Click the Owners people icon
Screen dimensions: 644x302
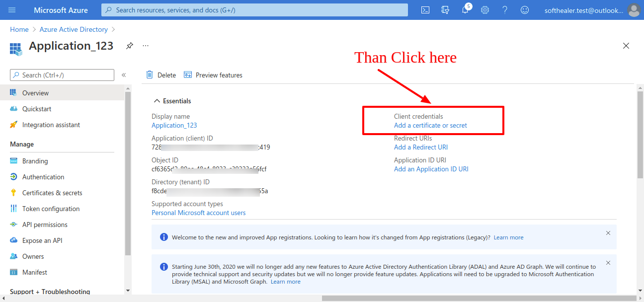[x=13, y=256]
